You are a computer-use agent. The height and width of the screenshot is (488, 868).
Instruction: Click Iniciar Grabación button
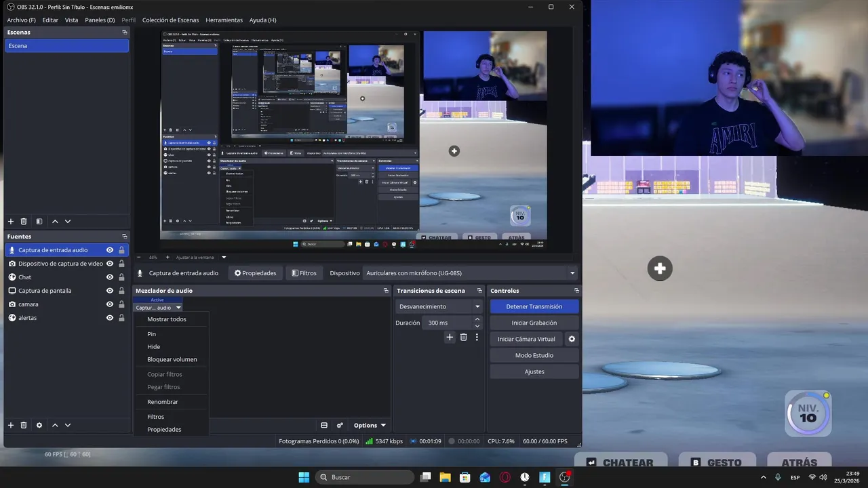click(534, 323)
